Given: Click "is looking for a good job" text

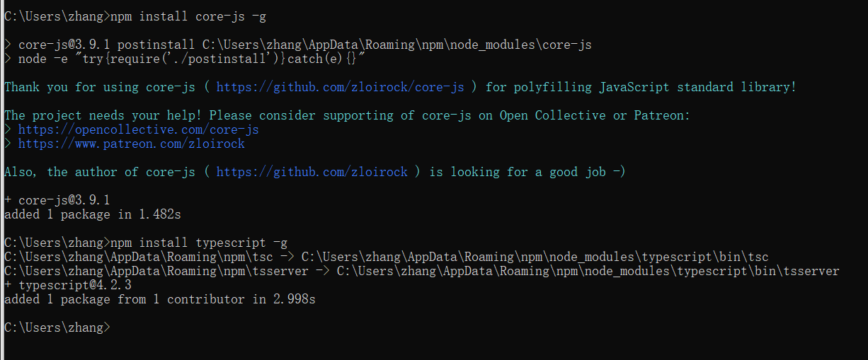Looking at the screenshot, I should click(x=527, y=172).
